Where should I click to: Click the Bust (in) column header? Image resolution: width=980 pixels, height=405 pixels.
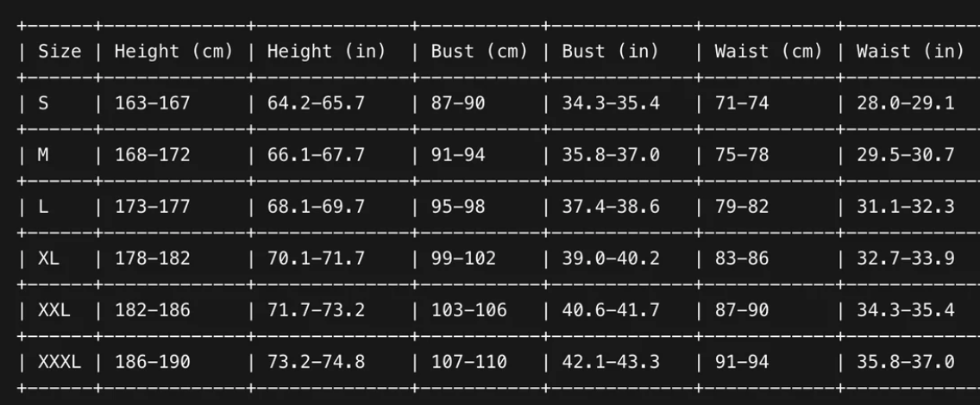pos(610,51)
